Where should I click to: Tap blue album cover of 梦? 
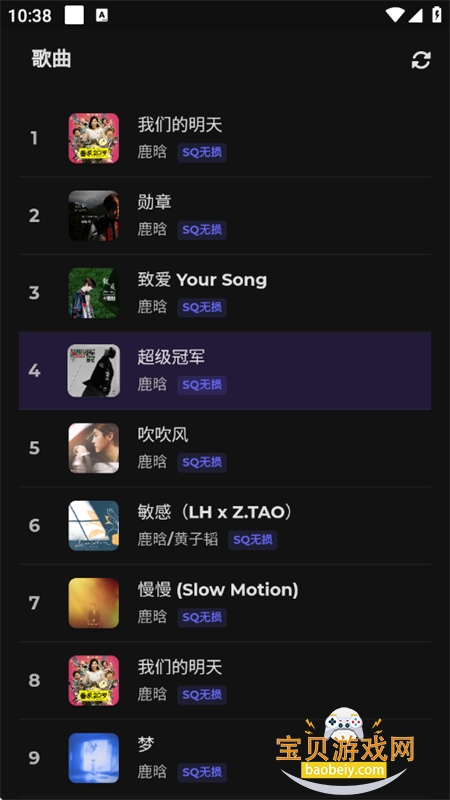(94, 758)
